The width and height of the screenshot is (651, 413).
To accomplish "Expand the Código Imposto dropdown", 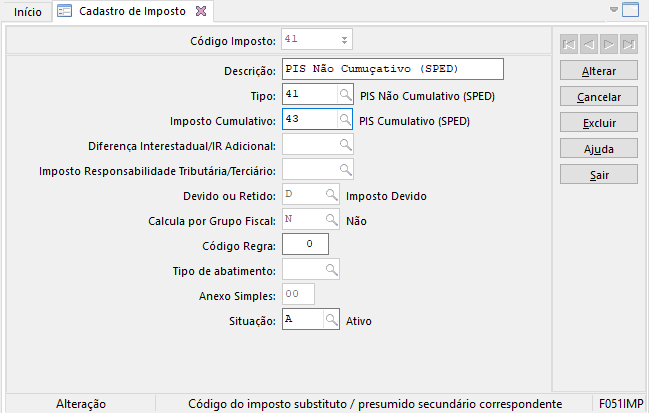I will (344, 40).
